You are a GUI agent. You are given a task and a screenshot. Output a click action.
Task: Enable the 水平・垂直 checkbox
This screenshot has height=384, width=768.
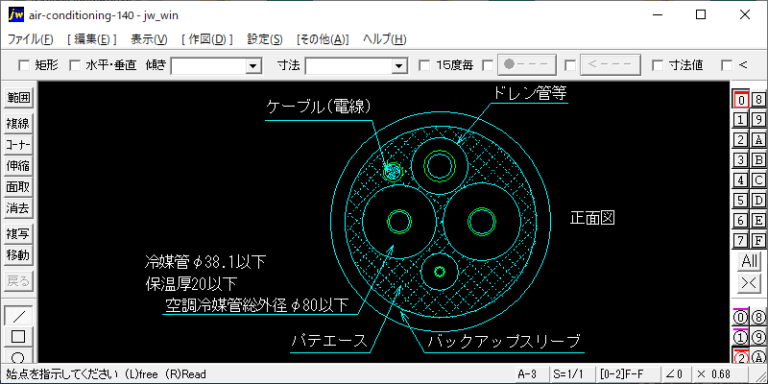74,65
